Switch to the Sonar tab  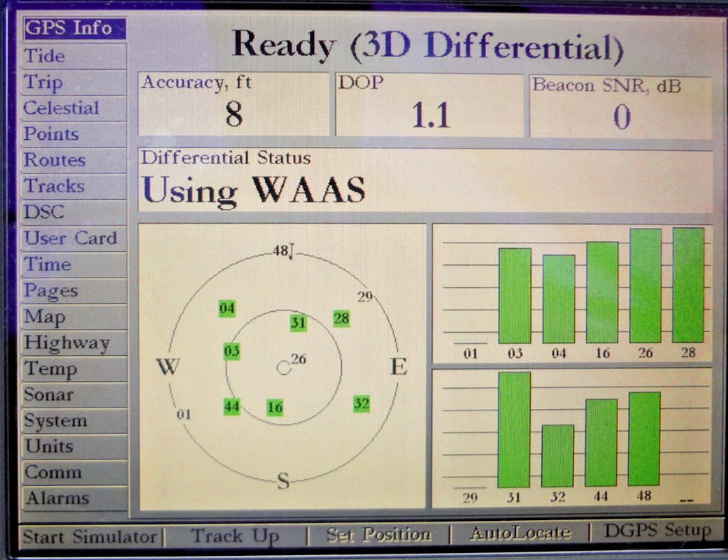(x=74, y=395)
